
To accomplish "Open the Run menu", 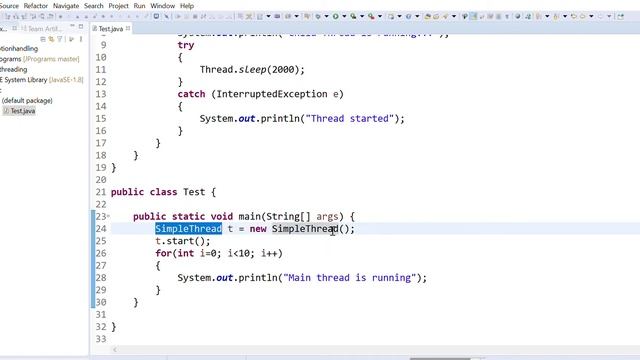I will pos(139,6).
